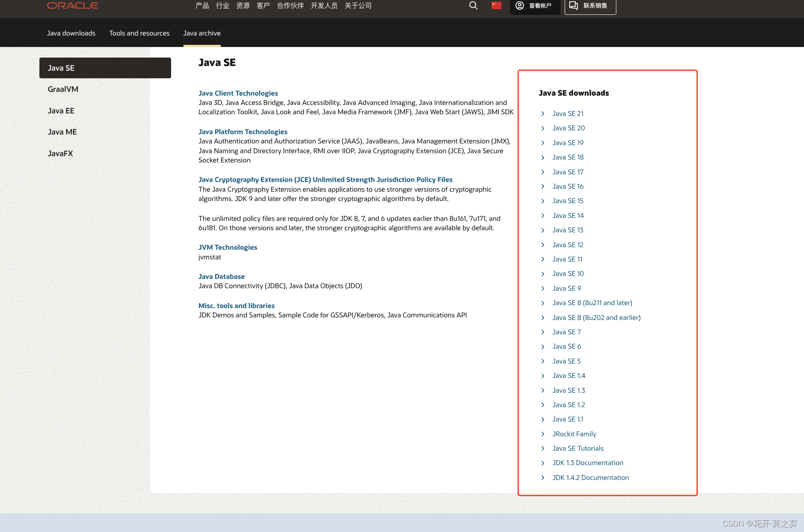Screen dimensions: 804x532
Task: Open the 资源 menu
Action: click(243, 6)
